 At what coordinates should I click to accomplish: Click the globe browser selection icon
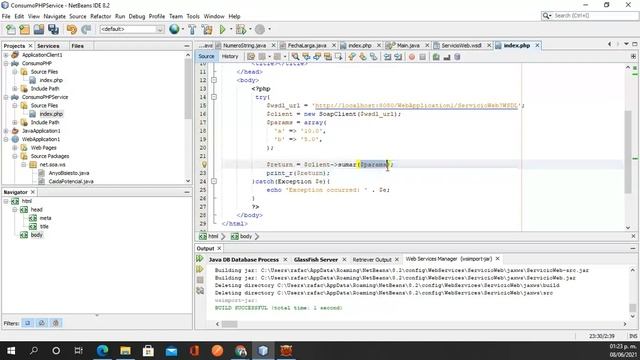pos(174,29)
